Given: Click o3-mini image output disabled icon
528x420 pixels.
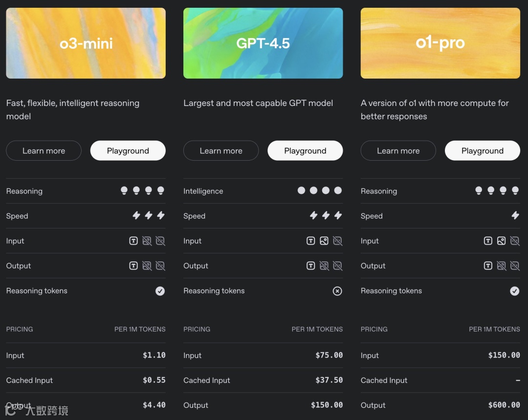Looking at the screenshot, I should tap(147, 266).
